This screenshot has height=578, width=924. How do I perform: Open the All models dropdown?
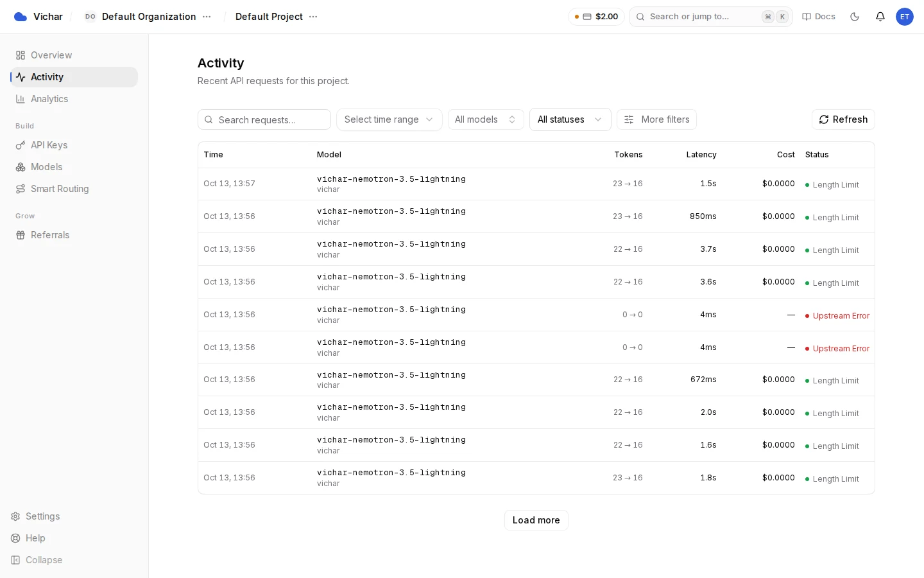(x=486, y=119)
